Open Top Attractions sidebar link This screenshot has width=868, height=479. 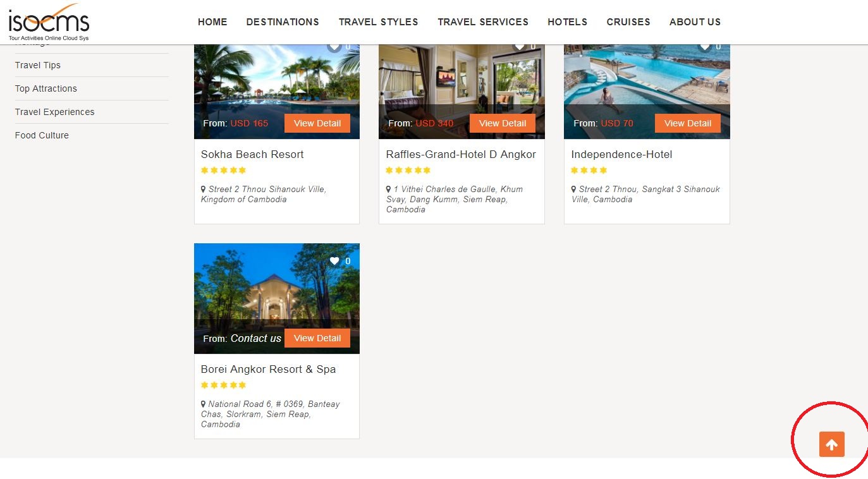(x=46, y=88)
